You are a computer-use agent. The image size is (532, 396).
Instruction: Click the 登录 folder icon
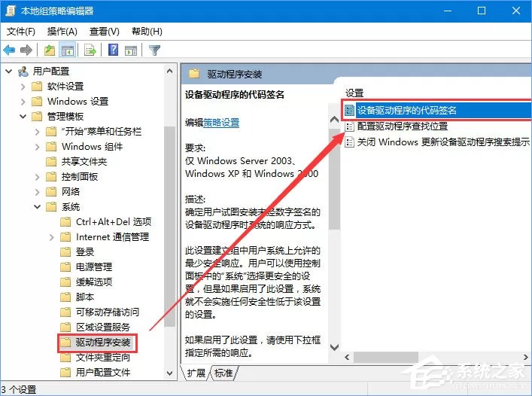(x=65, y=252)
